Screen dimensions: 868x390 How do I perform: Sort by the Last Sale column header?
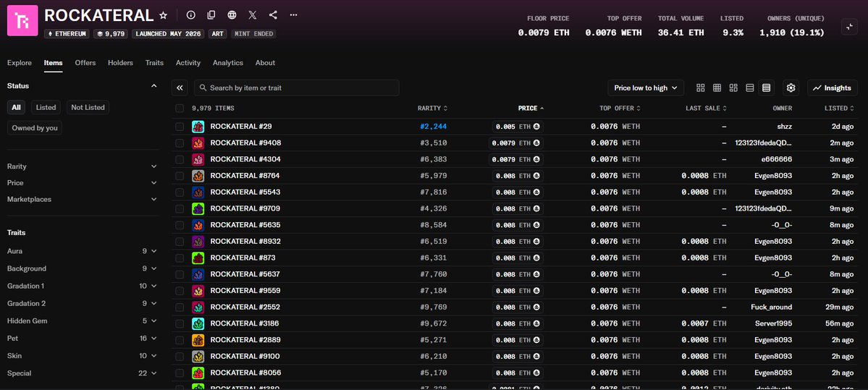coord(706,109)
